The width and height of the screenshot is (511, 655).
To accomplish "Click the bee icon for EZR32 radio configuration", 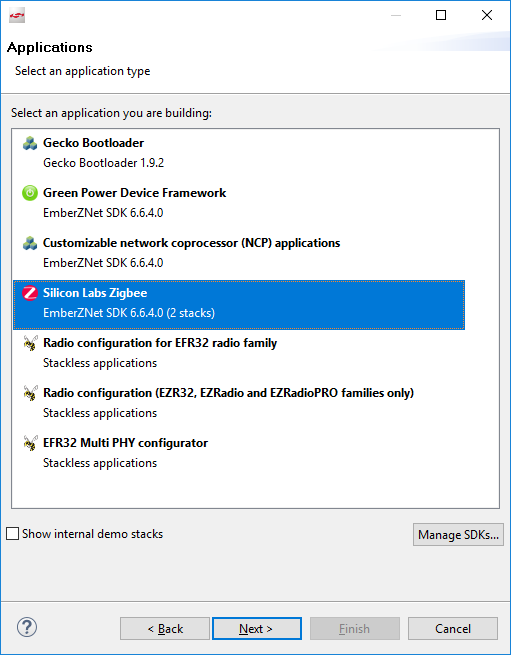I will coord(30,393).
